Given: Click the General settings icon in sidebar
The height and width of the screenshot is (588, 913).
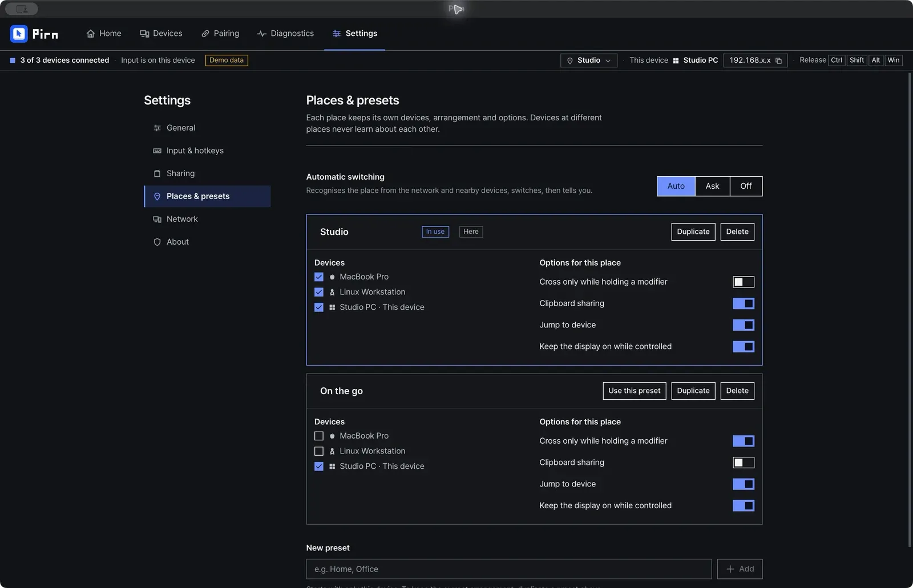Looking at the screenshot, I should (x=157, y=128).
